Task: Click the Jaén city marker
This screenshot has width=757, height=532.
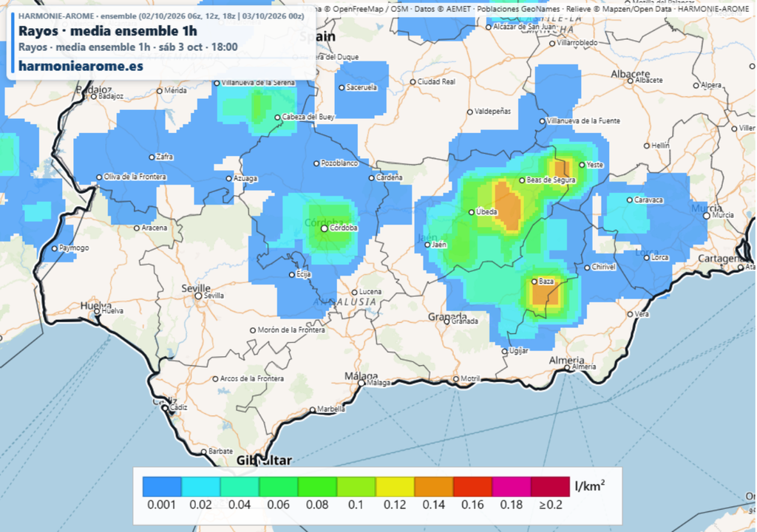Action: tap(427, 245)
